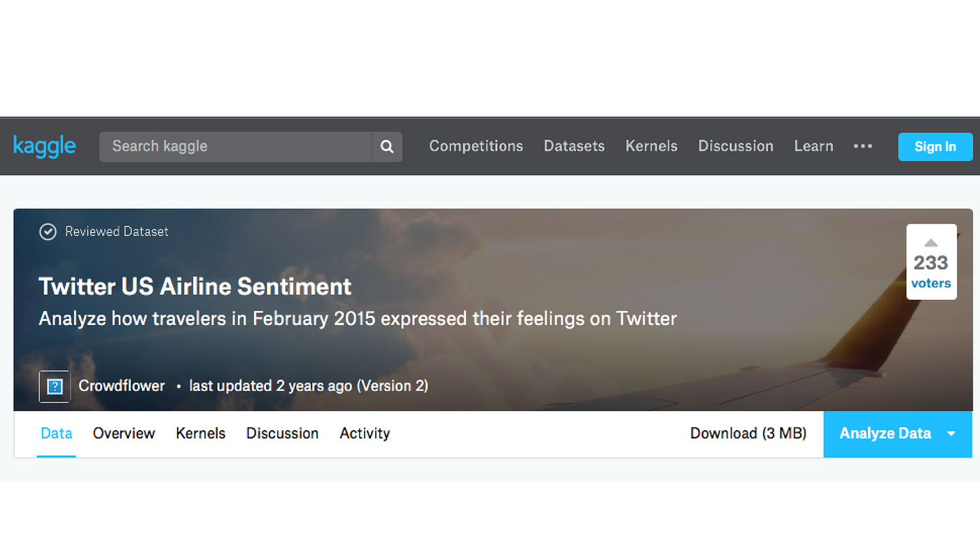Screen dimensions: 980x552
Task: Open the Datasets navigation item
Action: (x=574, y=146)
